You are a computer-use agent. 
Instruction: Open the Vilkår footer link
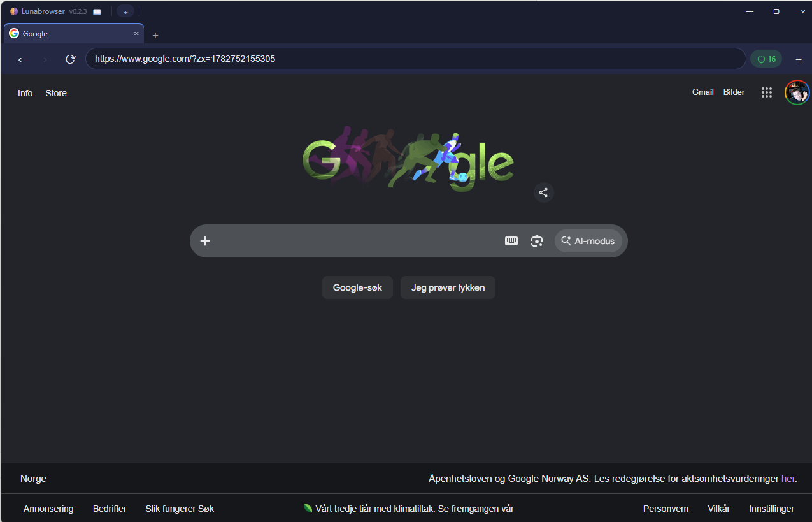click(x=719, y=509)
